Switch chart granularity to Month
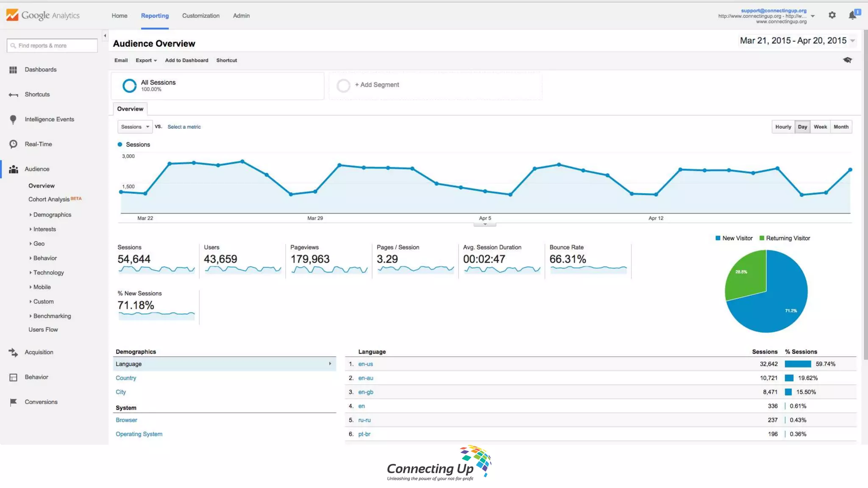This screenshot has height=488, width=868. [841, 127]
